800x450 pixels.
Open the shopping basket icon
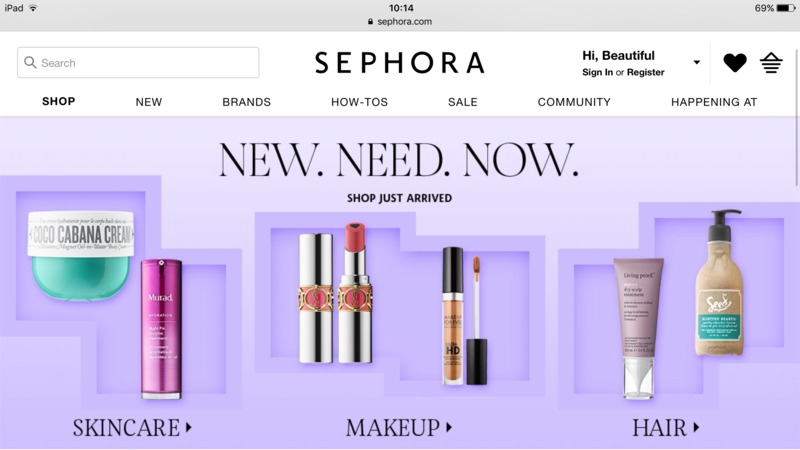click(771, 63)
